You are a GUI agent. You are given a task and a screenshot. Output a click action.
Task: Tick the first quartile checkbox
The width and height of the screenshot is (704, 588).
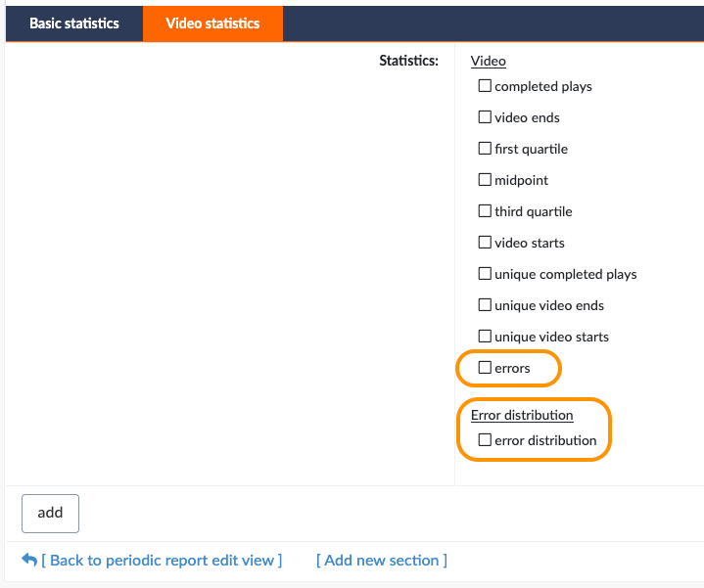pos(485,148)
